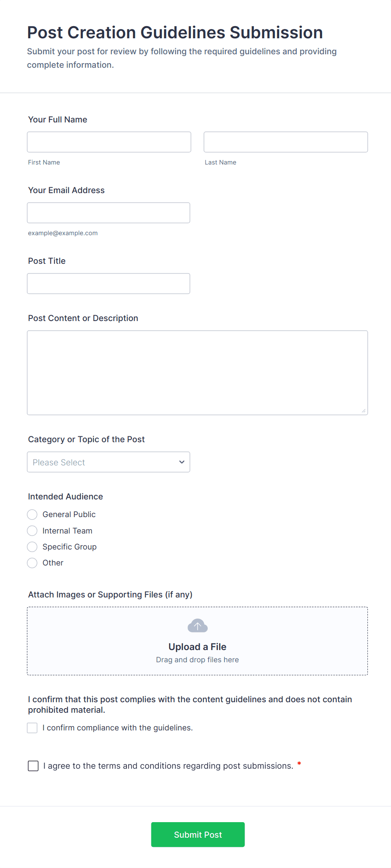391x868 pixels.
Task: Pick Other as the intended audience
Action: tap(32, 563)
